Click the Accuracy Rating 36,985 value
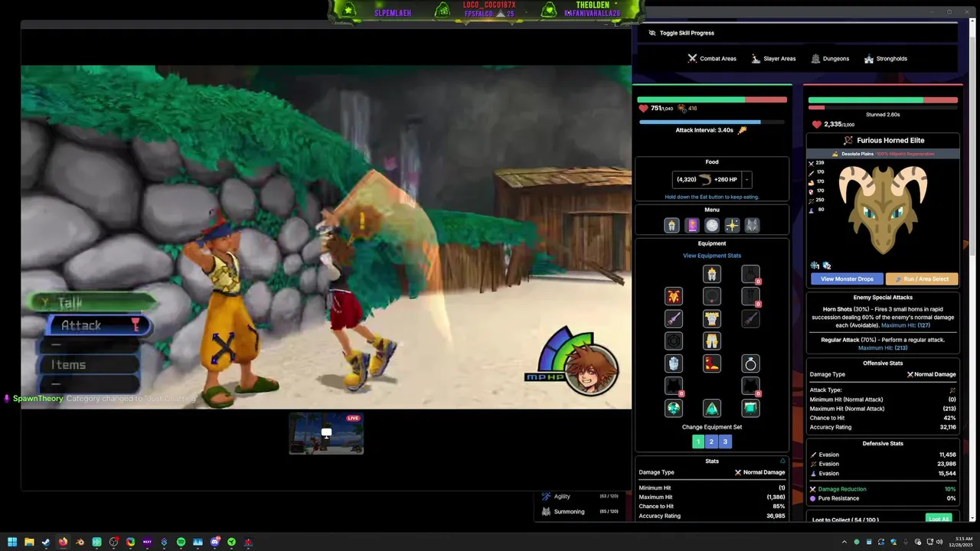The height and width of the screenshot is (551, 980). coord(775,516)
